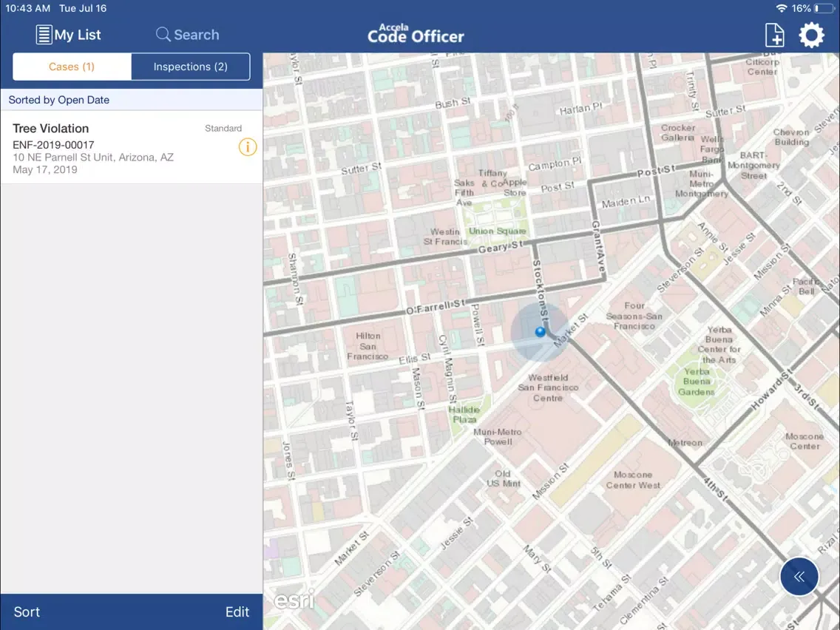The width and height of the screenshot is (840, 630).
Task: Tap the Search magnifier icon
Action: click(x=163, y=35)
